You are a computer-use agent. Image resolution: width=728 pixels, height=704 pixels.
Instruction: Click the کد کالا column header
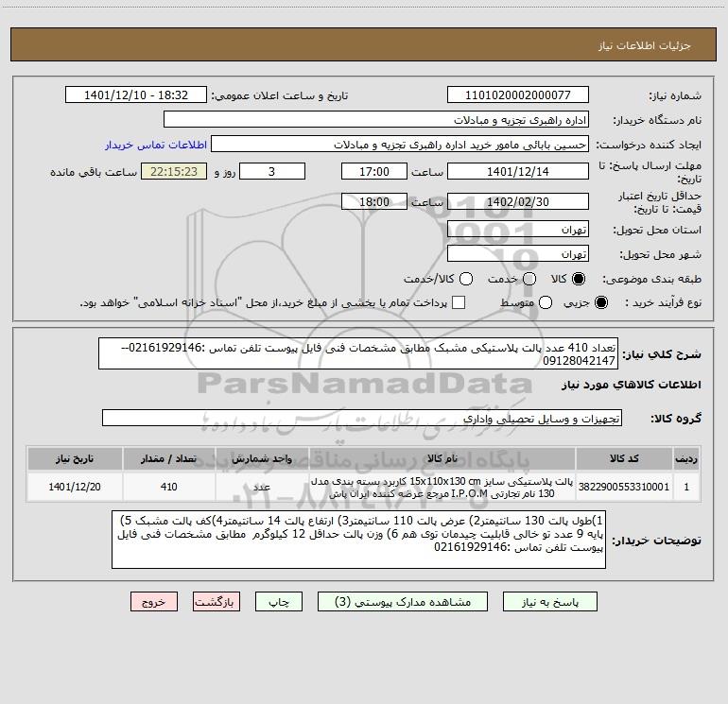click(x=624, y=458)
